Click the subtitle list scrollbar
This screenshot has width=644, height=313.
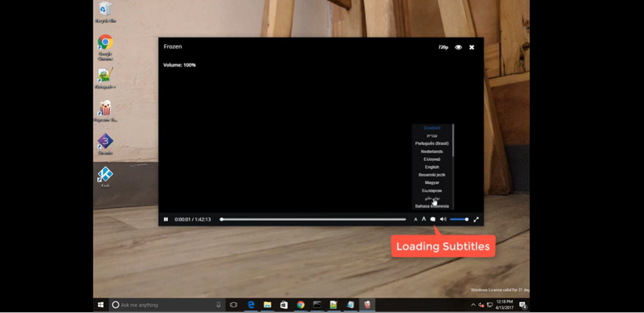click(453, 140)
